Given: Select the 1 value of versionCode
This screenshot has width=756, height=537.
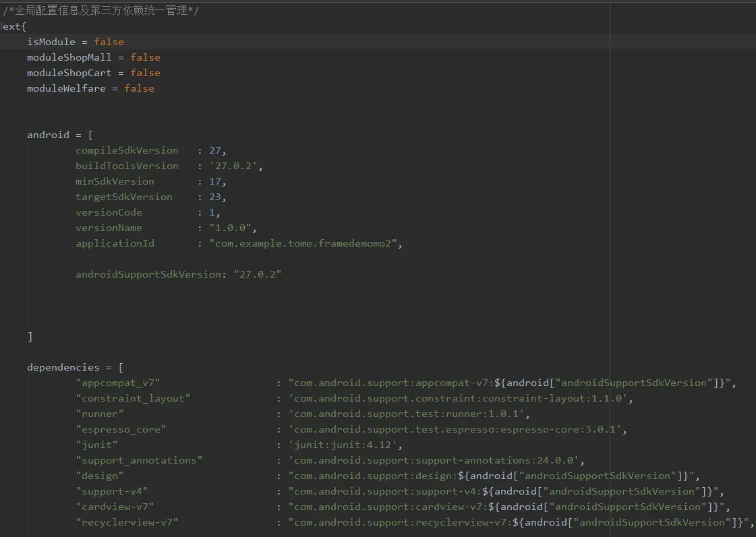Looking at the screenshot, I should point(212,212).
